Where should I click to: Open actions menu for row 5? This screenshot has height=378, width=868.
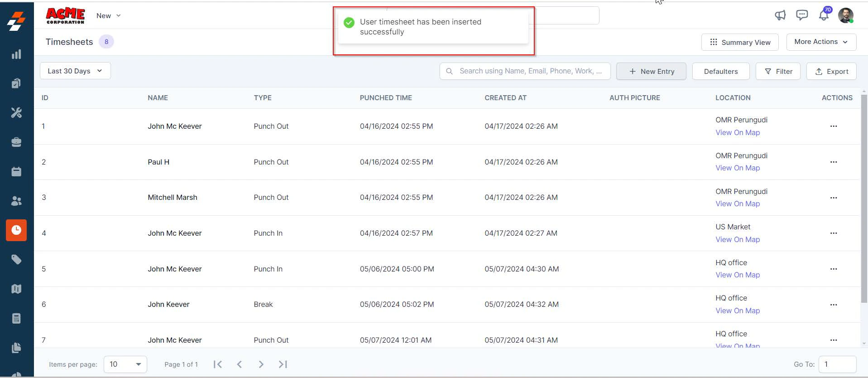pos(834,269)
